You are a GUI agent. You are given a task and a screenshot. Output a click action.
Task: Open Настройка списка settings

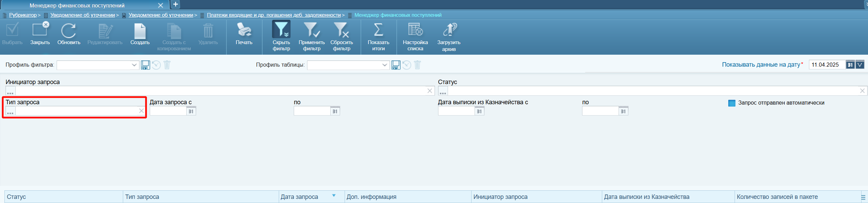click(x=415, y=30)
